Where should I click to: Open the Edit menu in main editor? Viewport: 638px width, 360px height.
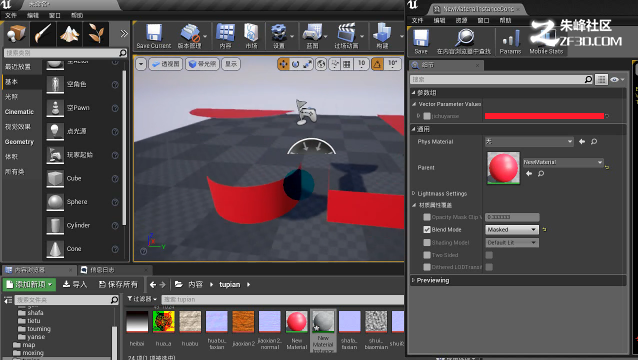(33, 15)
